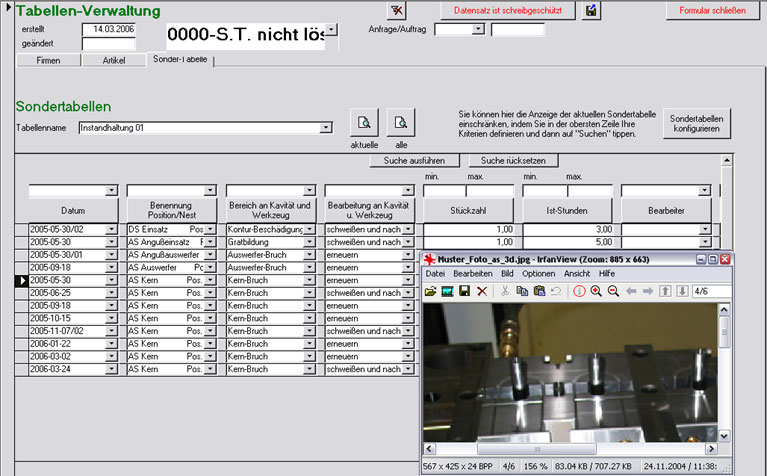Click the save disk icon beside write-protect button
Viewport: 767px width, 476px height.
[x=591, y=10]
